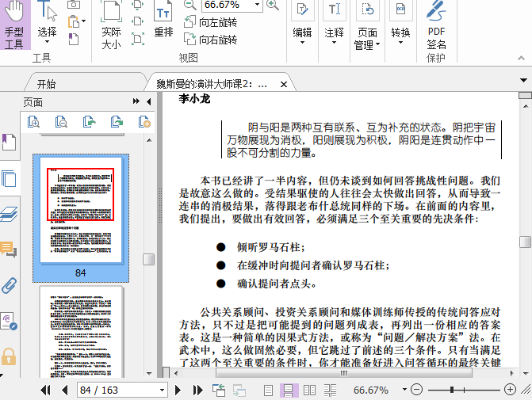Rotate the view right (向右旋转)

point(210,40)
